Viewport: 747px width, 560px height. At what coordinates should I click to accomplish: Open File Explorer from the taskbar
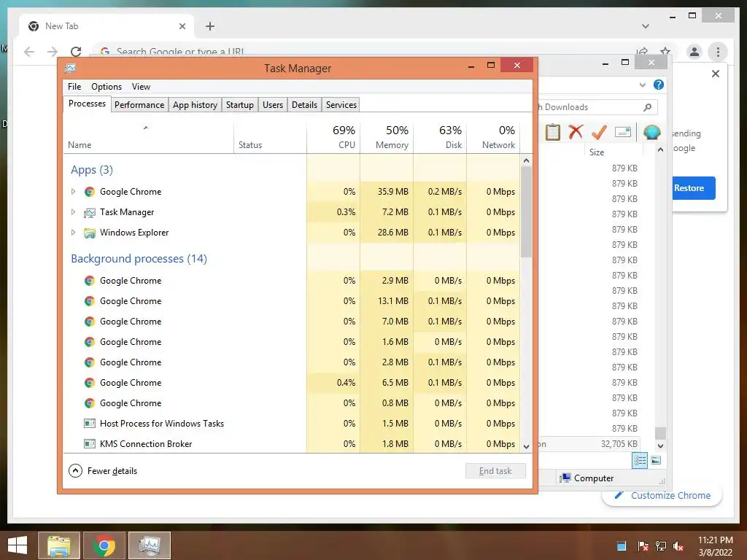[x=59, y=545]
